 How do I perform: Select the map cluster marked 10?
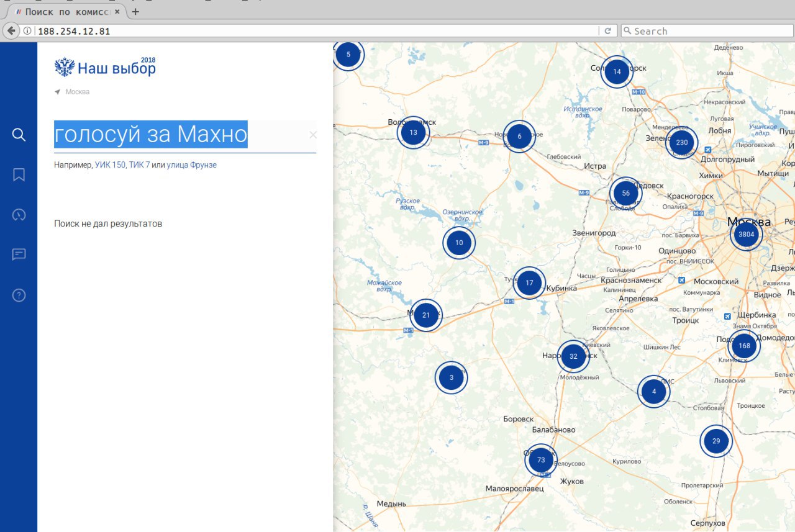[459, 243]
